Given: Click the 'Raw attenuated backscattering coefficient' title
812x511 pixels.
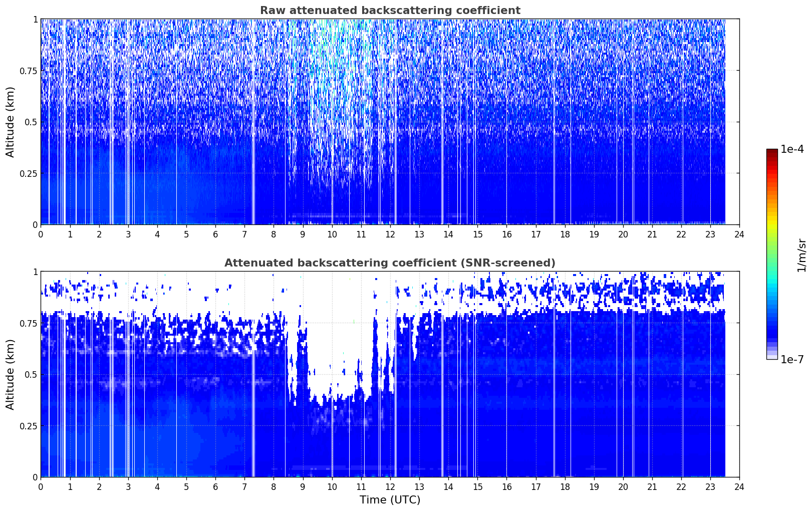Looking at the screenshot, I should pyautogui.click(x=390, y=11).
